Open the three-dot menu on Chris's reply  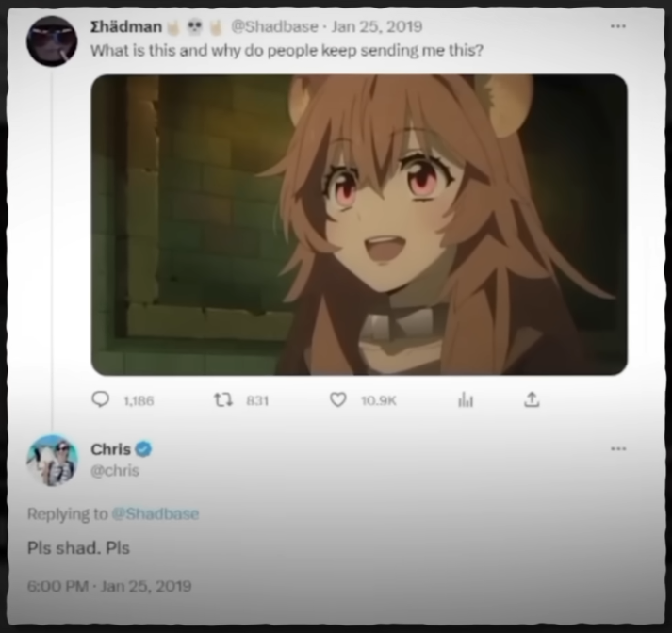[618, 448]
